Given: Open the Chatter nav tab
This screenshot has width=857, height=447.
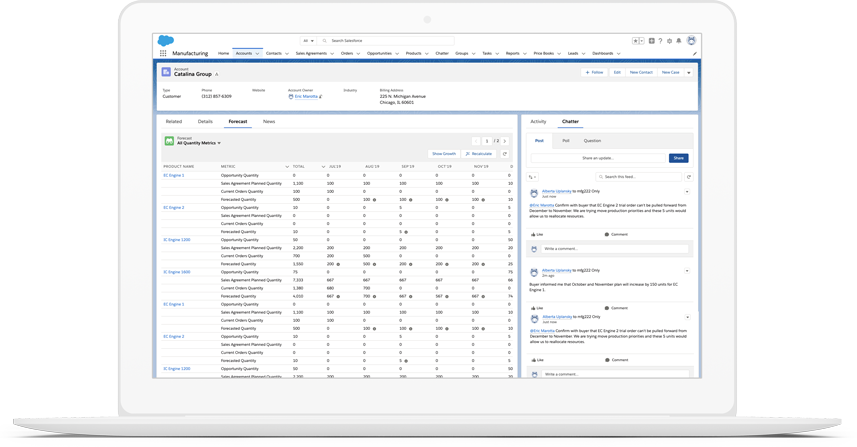Looking at the screenshot, I should tap(442, 54).
